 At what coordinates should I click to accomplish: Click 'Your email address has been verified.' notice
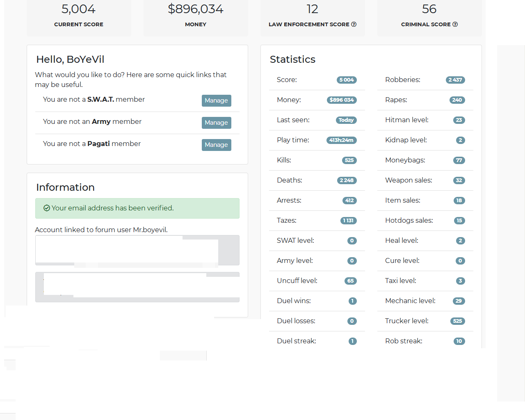click(x=137, y=208)
